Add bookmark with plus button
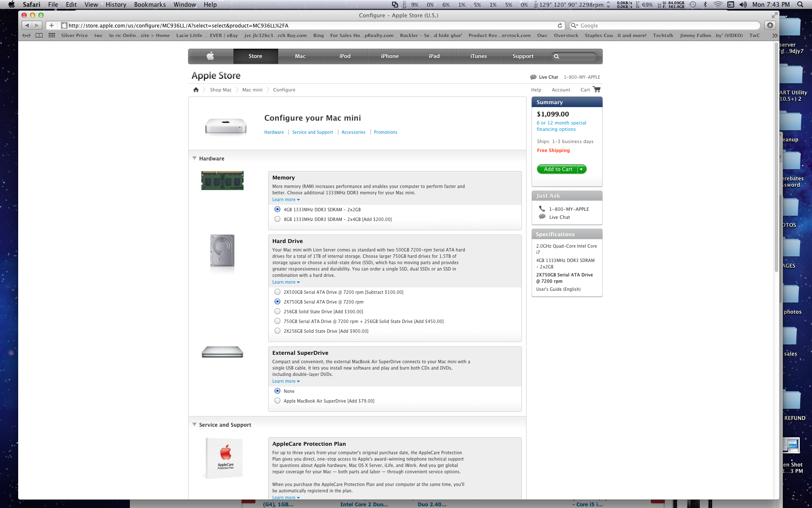Viewport: 812px width, 508px height. tap(52, 25)
